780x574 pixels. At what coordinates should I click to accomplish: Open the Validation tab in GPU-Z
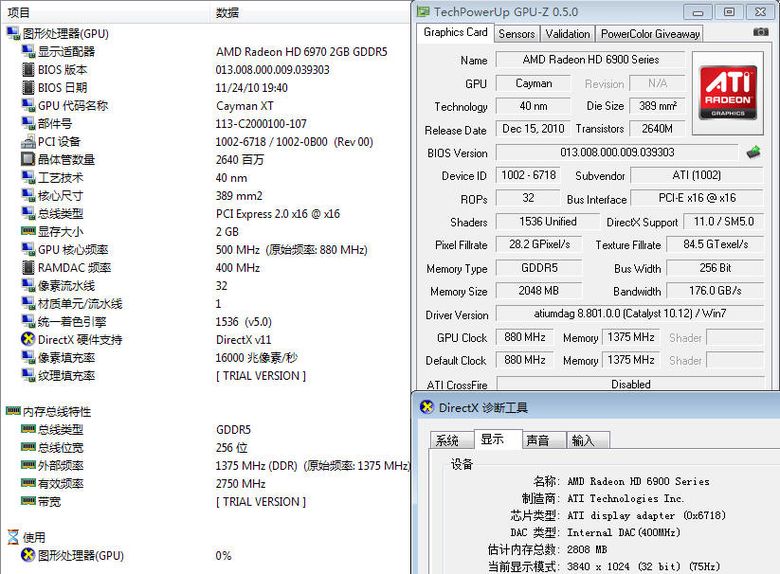pos(567,34)
